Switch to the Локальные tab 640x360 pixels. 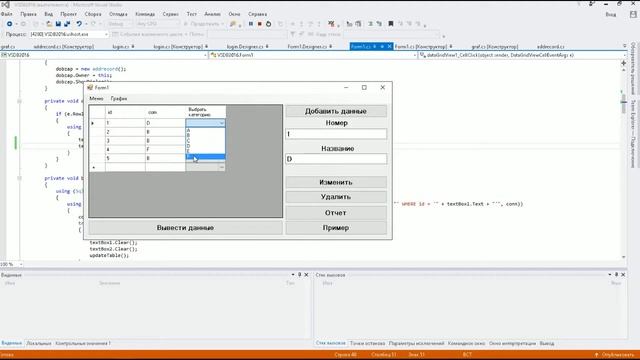pyautogui.click(x=39, y=343)
